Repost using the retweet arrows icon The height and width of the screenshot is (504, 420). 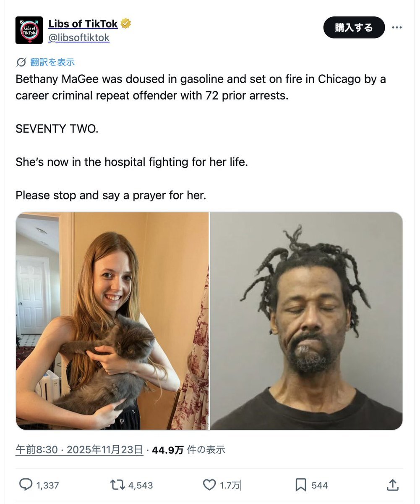click(117, 485)
